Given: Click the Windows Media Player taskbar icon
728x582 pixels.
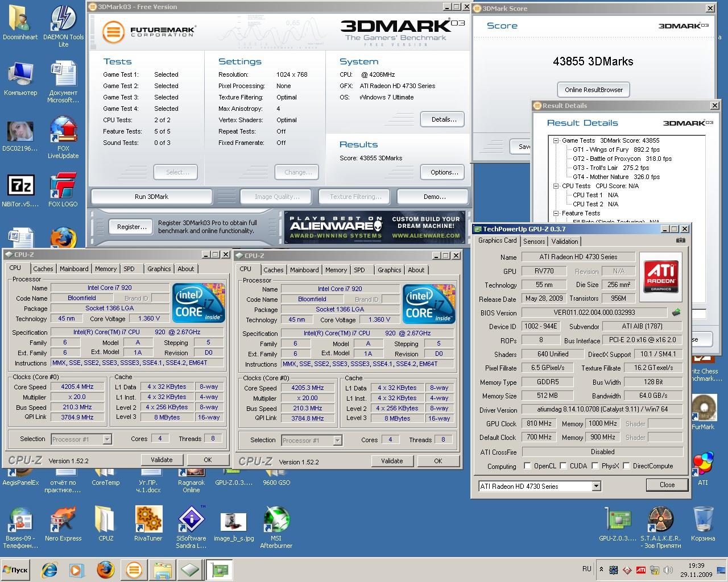Looking at the screenshot, I should 77,569.
